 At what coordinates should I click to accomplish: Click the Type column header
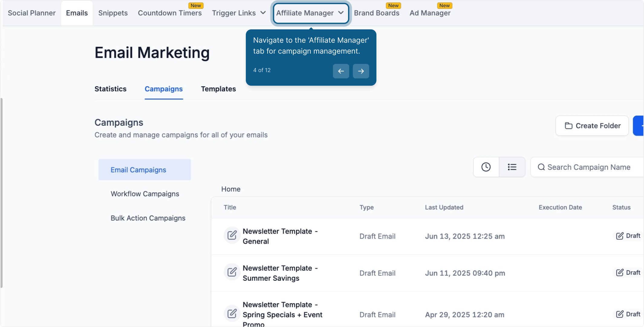pos(366,207)
